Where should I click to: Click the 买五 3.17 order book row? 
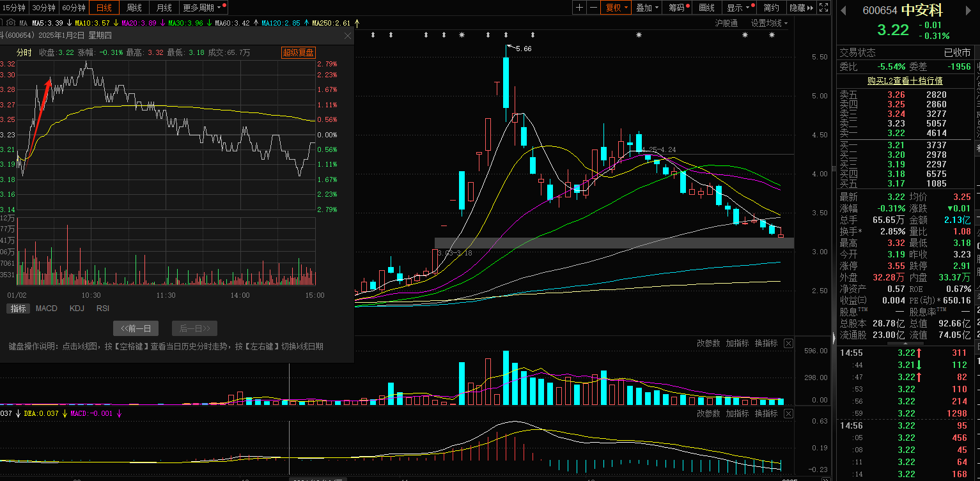point(905,184)
